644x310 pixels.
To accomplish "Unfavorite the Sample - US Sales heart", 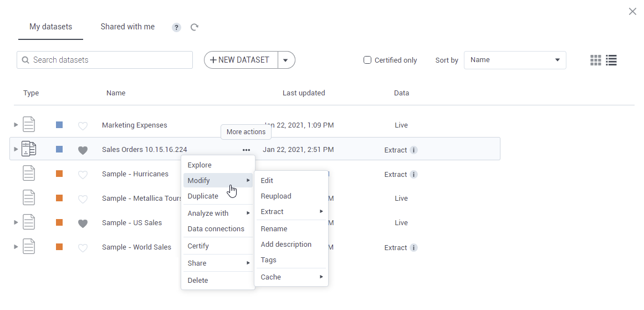I will [83, 223].
